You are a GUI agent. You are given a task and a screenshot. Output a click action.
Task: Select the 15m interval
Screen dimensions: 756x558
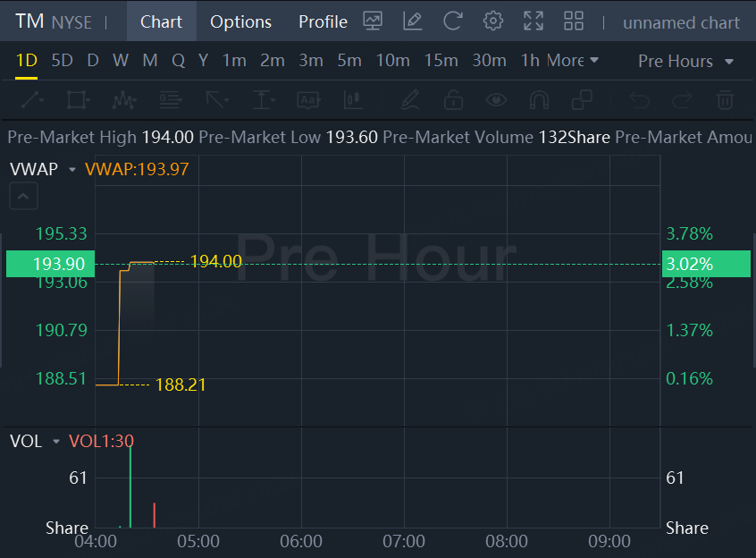tap(441, 61)
